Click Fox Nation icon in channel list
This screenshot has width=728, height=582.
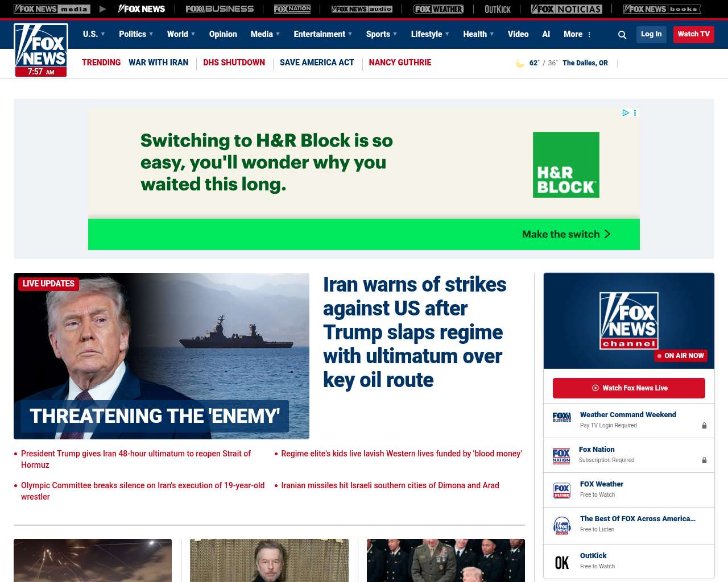click(x=561, y=456)
